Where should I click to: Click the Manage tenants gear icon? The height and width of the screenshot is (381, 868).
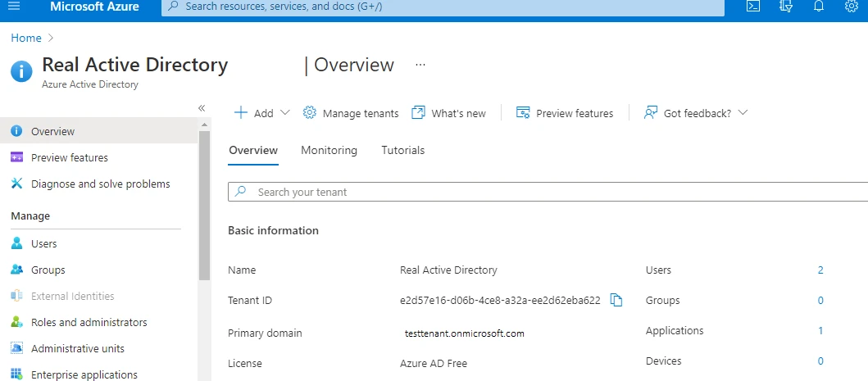click(x=310, y=113)
